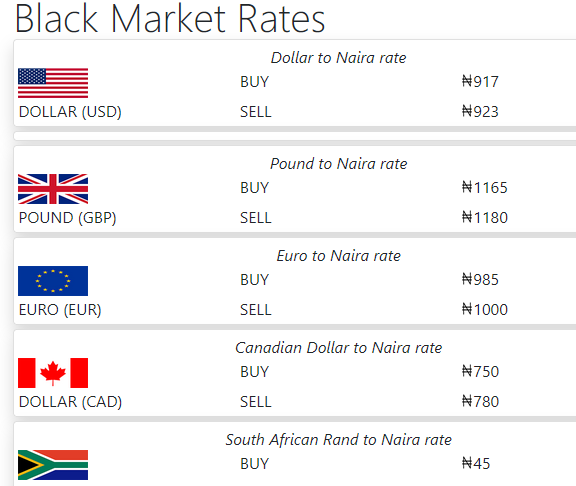Select the CAD buy rate ₦750
Image resolution: width=576 pixels, height=486 pixels.
(480, 371)
